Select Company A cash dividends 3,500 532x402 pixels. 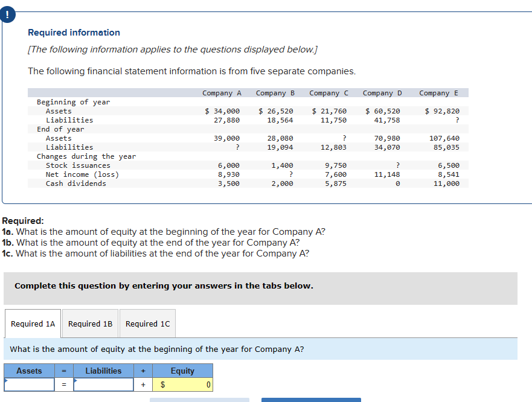[229, 183]
